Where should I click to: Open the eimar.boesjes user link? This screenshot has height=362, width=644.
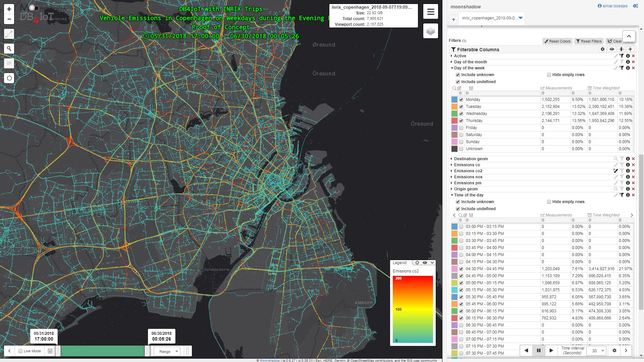pos(612,6)
